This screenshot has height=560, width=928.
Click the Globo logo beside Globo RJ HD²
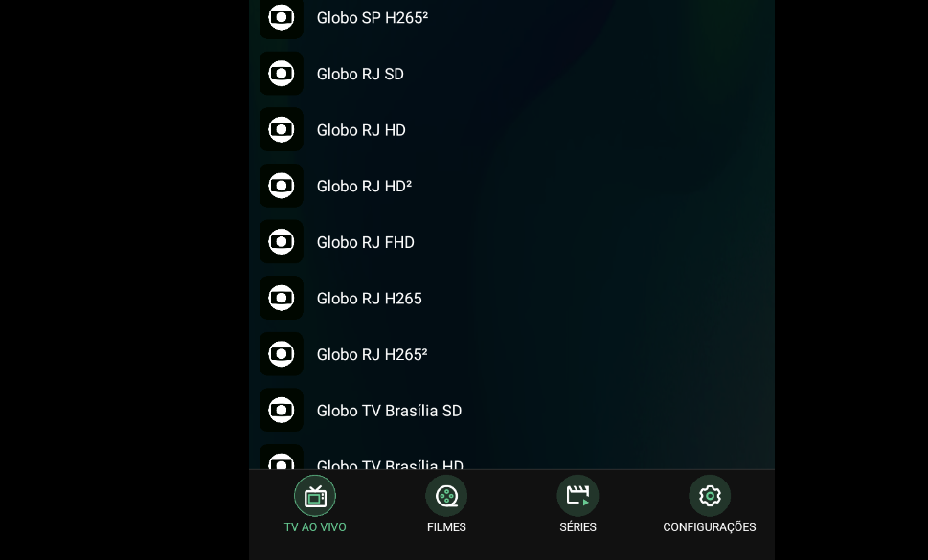[282, 186]
